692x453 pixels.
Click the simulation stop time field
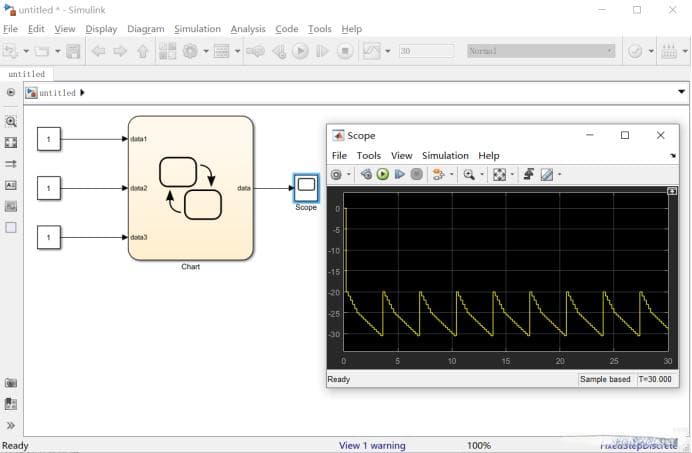coord(426,51)
